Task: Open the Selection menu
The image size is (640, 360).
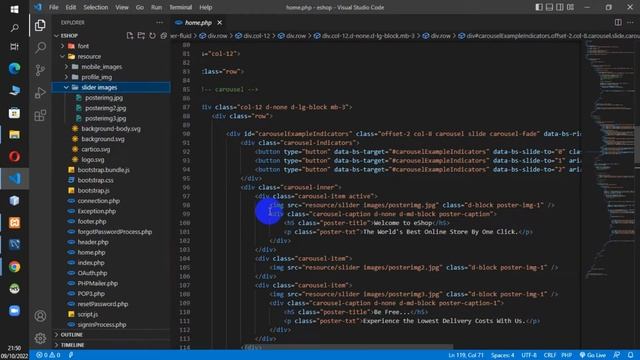Action: tap(96, 7)
